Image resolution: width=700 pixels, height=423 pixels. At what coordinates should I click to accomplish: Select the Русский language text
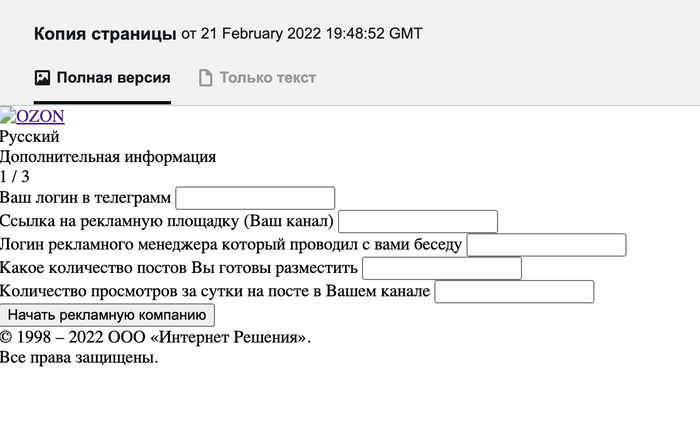[x=30, y=137]
